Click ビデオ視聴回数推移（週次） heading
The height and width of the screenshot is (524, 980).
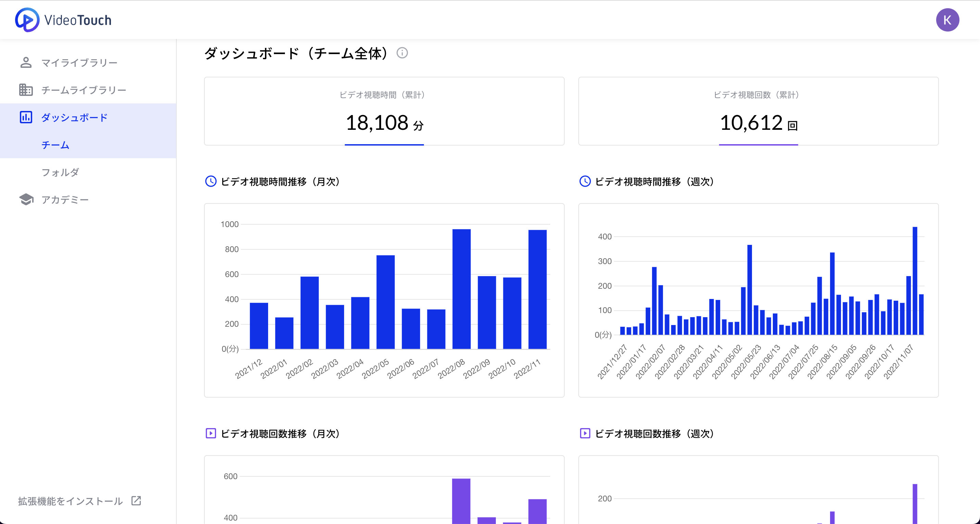655,434
